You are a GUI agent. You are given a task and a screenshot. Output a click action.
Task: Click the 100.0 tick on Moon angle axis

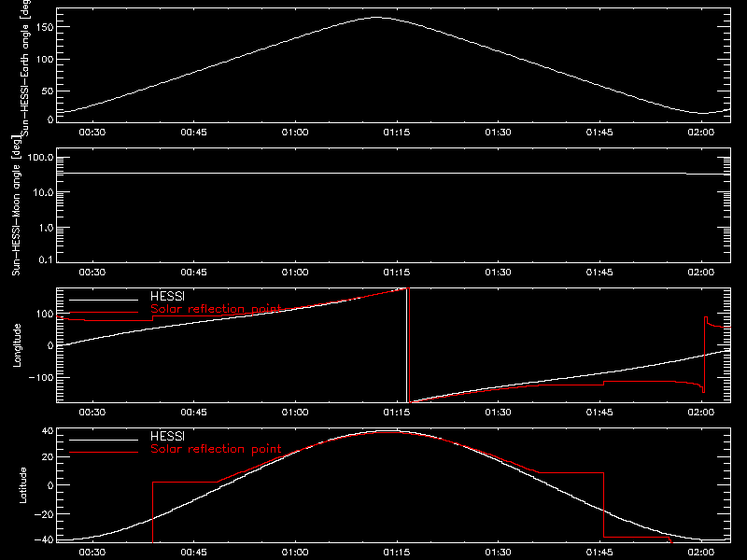[x=40, y=158]
